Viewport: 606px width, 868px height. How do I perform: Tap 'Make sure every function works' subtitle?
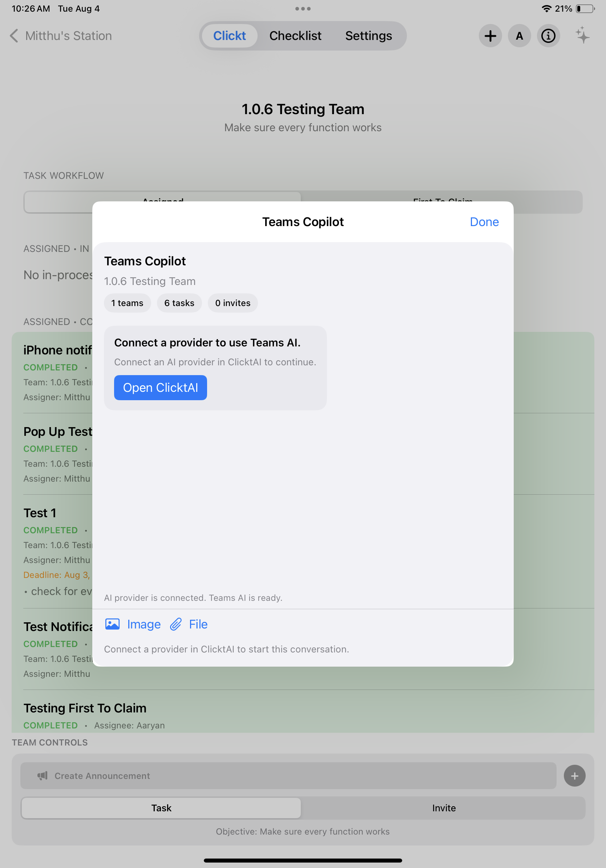tap(303, 128)
